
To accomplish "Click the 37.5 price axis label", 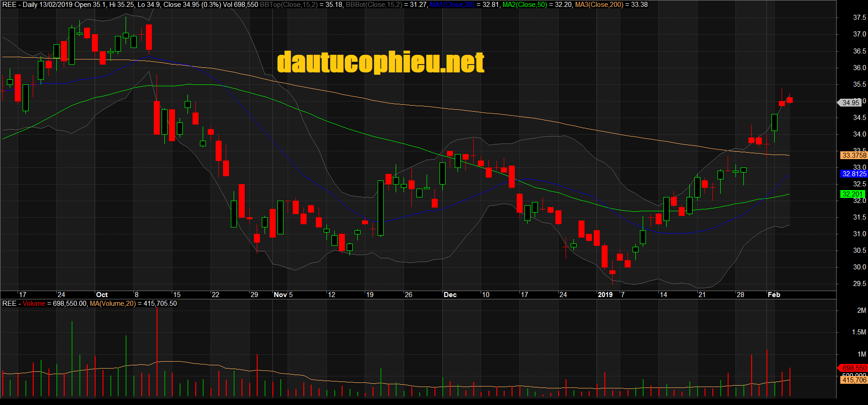I will (859, 18).
